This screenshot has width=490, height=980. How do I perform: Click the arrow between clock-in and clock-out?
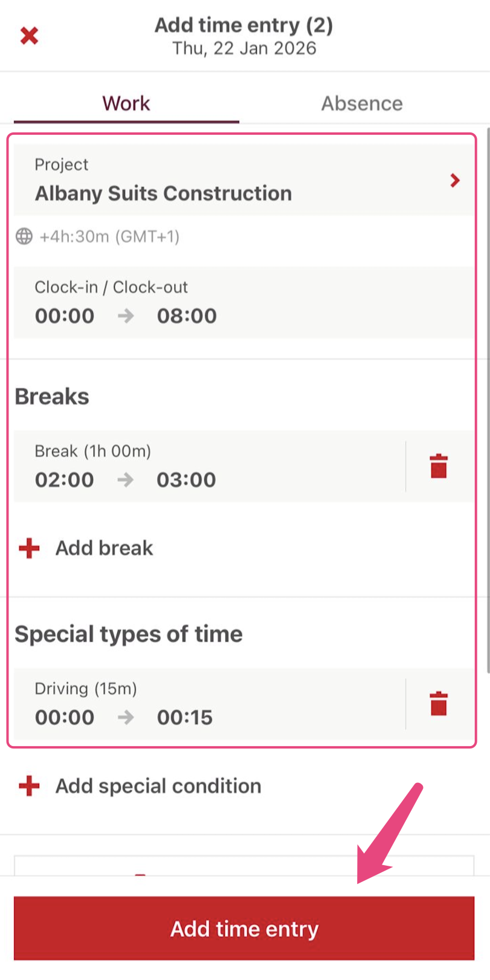[x=126, y=316]
